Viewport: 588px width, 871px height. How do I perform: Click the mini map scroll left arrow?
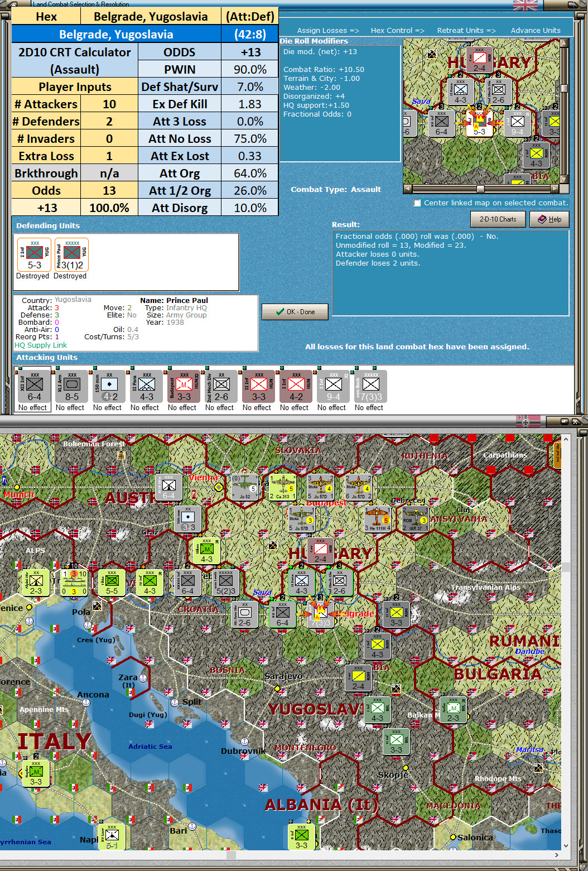click(x=407, y=189)
